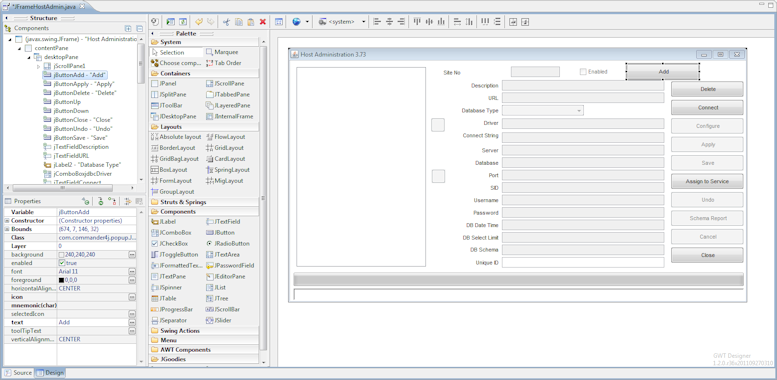Pick JCheckBox from the Components palette

pyautogui.click(x=169, y=244)
